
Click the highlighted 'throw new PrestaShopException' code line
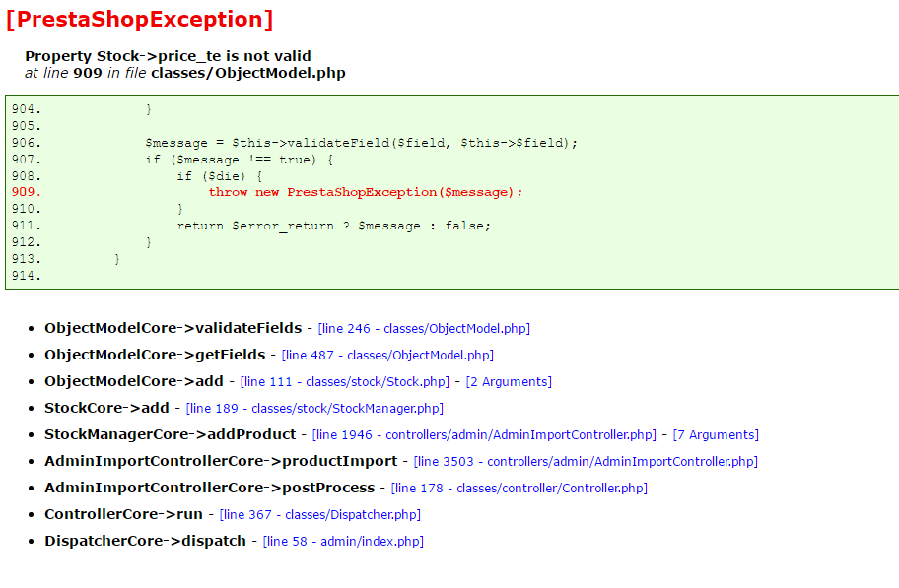point(365,192)
